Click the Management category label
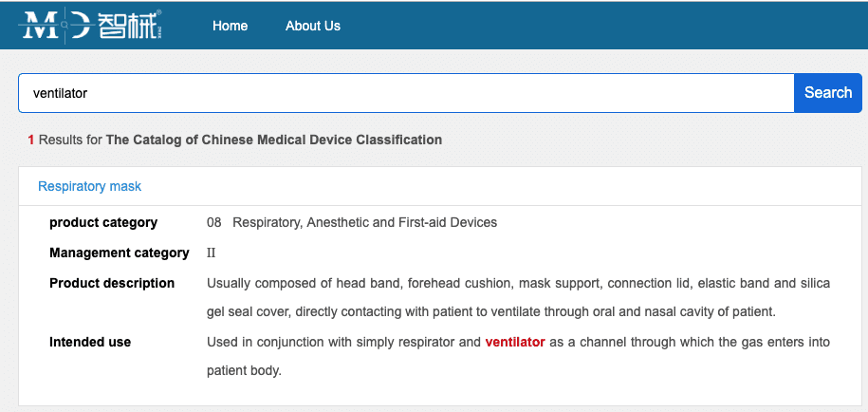 (x=120, y=253)
